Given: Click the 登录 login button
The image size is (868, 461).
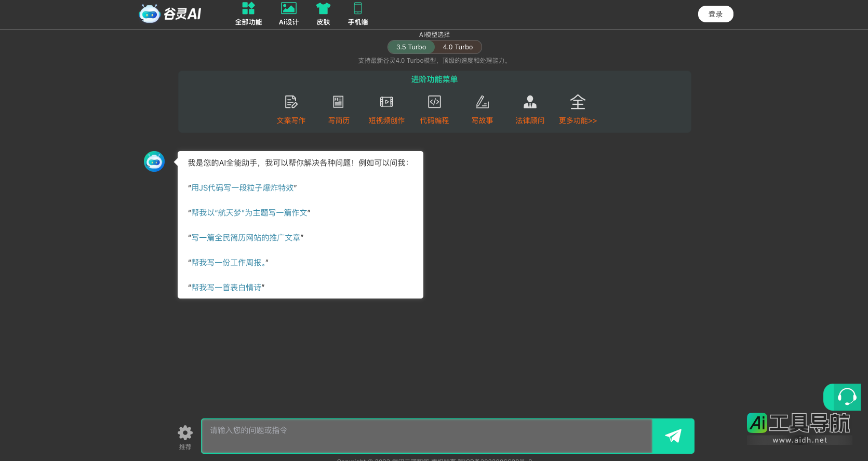Looking at the screenshot, I should pos(715,14).
